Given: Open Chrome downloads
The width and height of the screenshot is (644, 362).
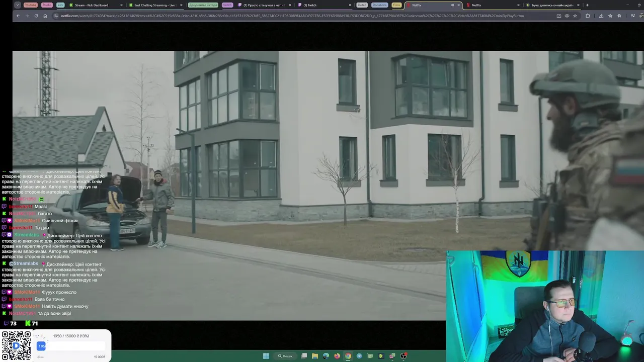Looking at the screenshot, I should 601,16.
